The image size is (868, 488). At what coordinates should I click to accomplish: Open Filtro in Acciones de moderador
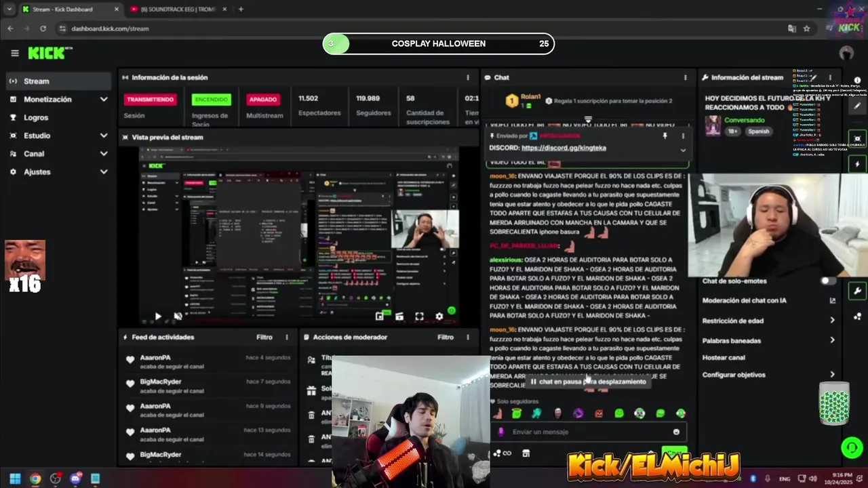[x=446, y=337]
